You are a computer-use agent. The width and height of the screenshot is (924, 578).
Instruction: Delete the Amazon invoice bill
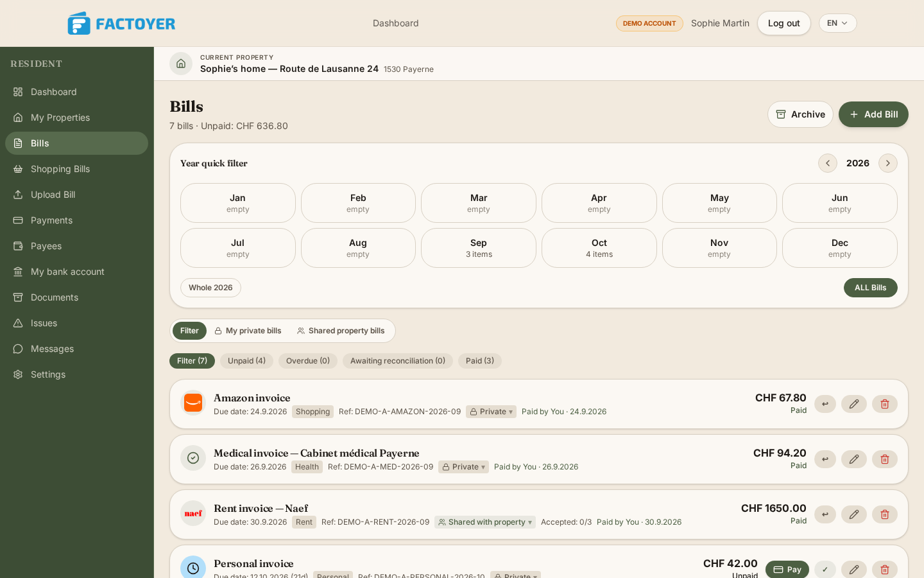(x=885, y=404)
